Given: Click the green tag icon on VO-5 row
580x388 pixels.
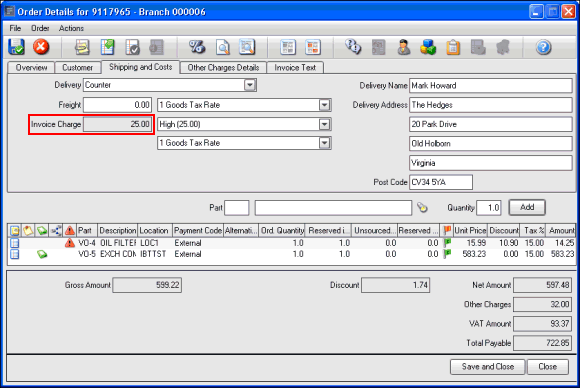Looking at the screenshot, I should pos(42,254).
